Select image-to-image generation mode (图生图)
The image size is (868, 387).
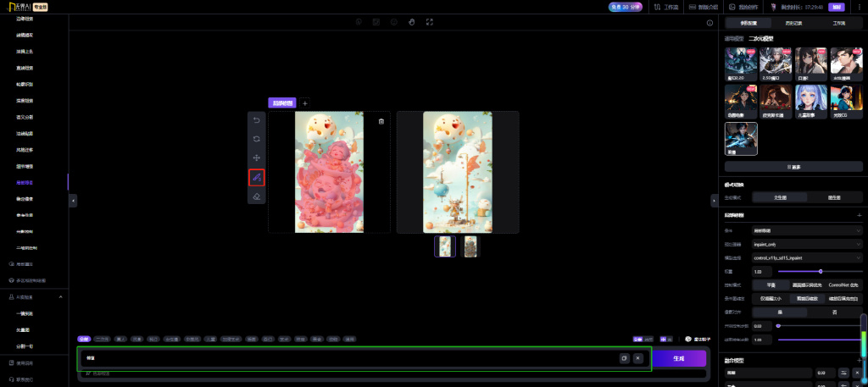coord(834,197)
